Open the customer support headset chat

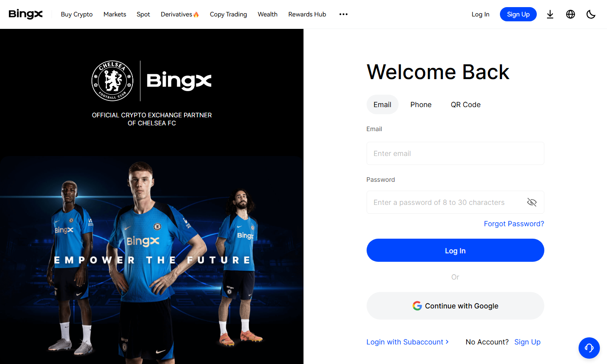click(589, 348)
